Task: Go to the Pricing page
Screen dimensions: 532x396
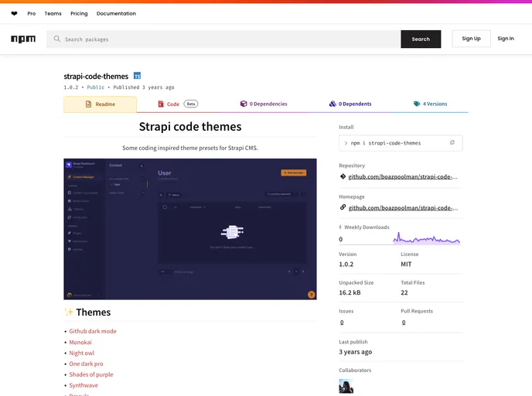Action: (x=79, y=14)
